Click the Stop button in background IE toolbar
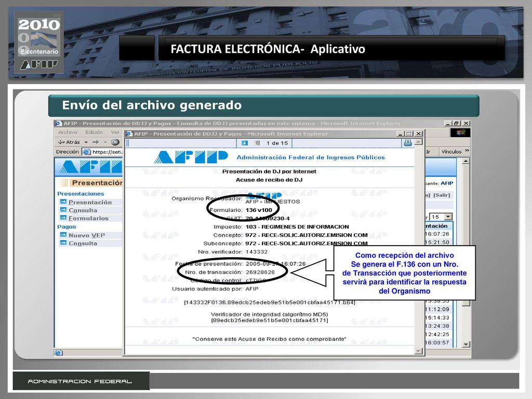The height and width of the screenshot is (399, 532). click(x=115, y=142)
